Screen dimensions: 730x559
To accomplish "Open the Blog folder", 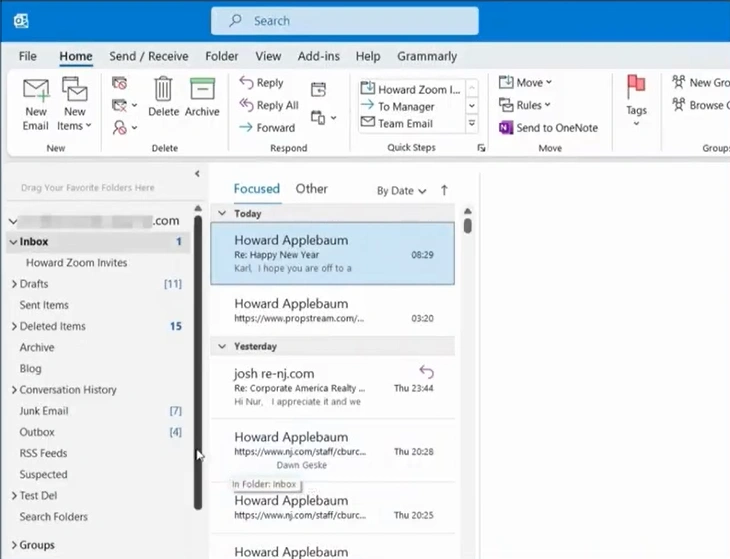I will pyautogui.click(x=31, y=369).
